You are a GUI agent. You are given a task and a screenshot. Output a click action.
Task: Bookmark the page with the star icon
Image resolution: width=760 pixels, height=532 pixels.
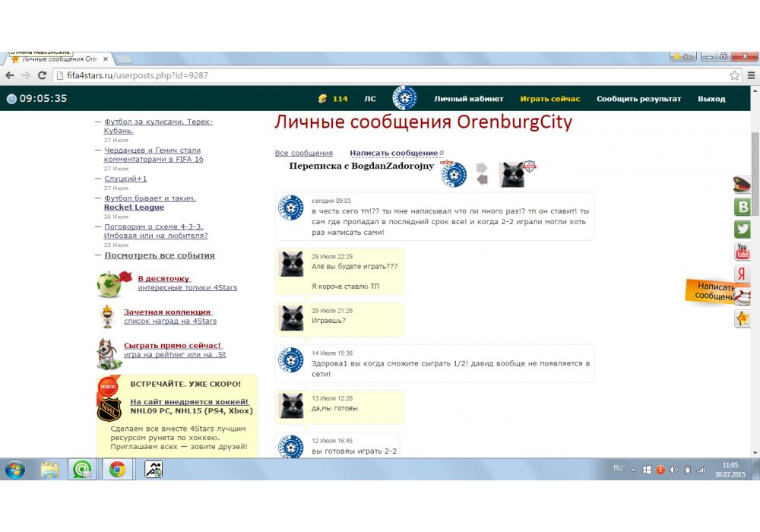click(734, 75)
